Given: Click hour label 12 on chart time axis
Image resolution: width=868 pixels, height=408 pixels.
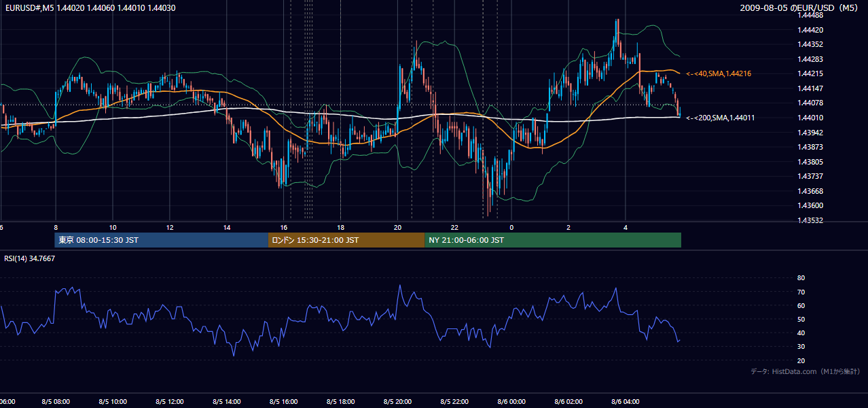Looking at the screenshot, I should coord(170,228).
